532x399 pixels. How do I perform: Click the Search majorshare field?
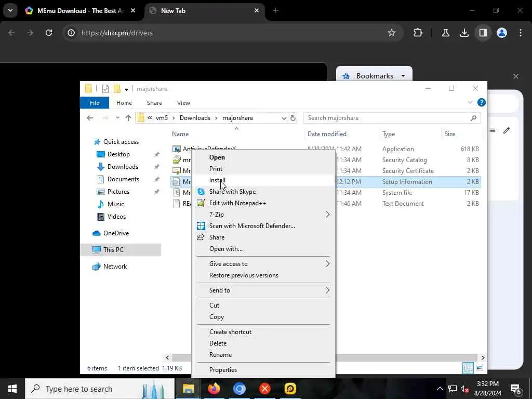392,118
